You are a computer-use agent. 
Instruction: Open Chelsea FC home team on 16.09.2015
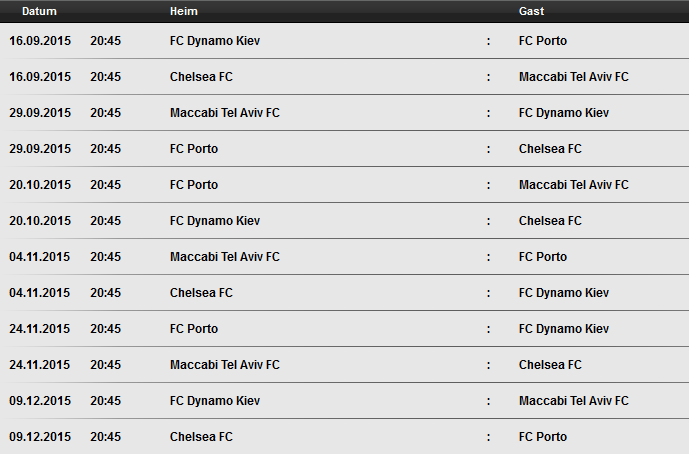click(x=201, y=77)
